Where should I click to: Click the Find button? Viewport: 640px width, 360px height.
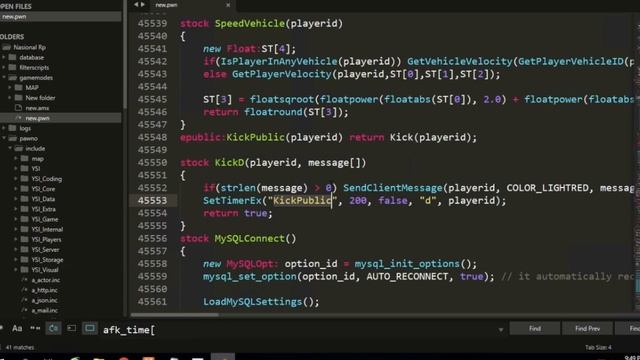[535, 329]
